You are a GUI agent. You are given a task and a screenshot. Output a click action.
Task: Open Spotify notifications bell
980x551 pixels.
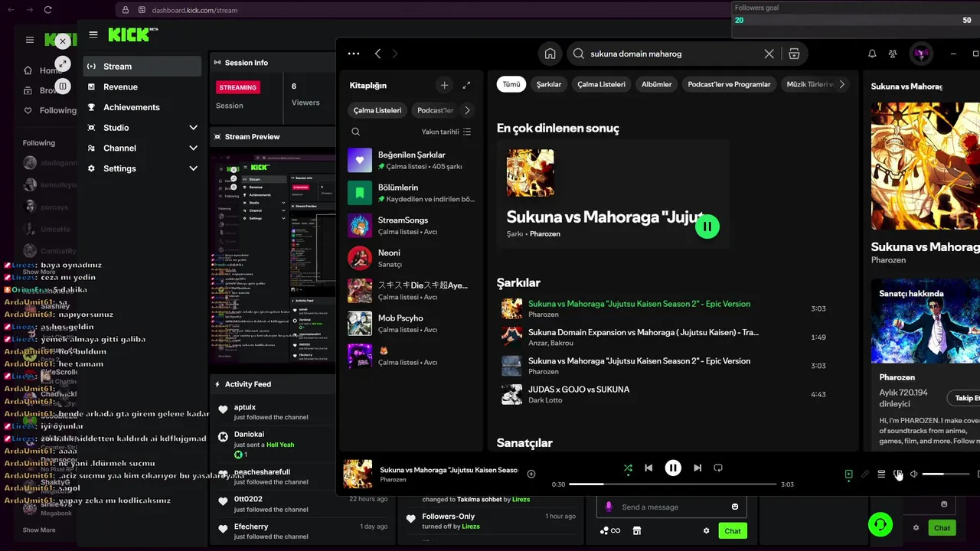click(x=872, y=54)
